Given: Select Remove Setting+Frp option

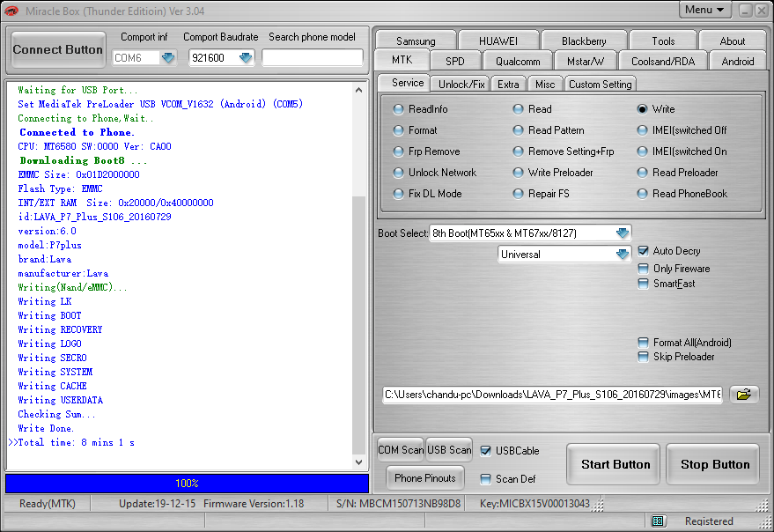Looking at the screenshot, I should click(x=518, y=151).
